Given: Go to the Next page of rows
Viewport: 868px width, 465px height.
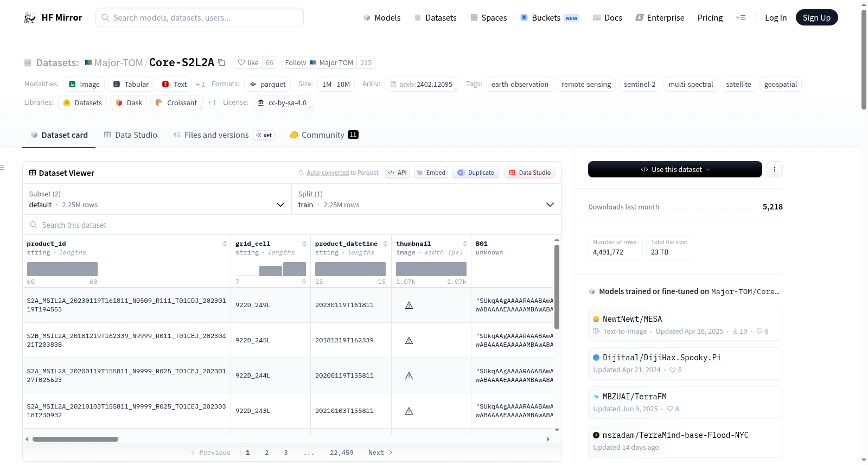Looking at the screenshot, I should point(380,453).
